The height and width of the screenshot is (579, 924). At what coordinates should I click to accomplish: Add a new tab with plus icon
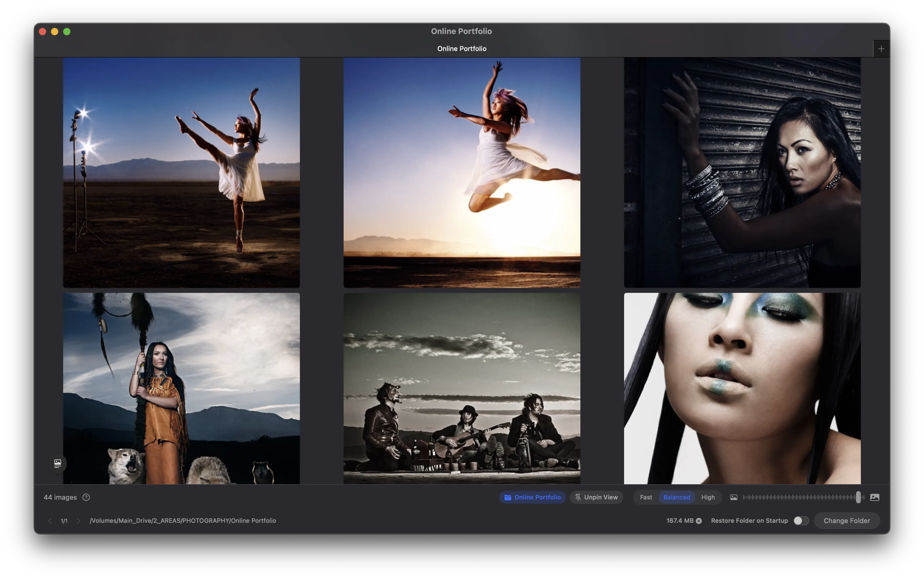pyautogui.click(x=881, y=49)
